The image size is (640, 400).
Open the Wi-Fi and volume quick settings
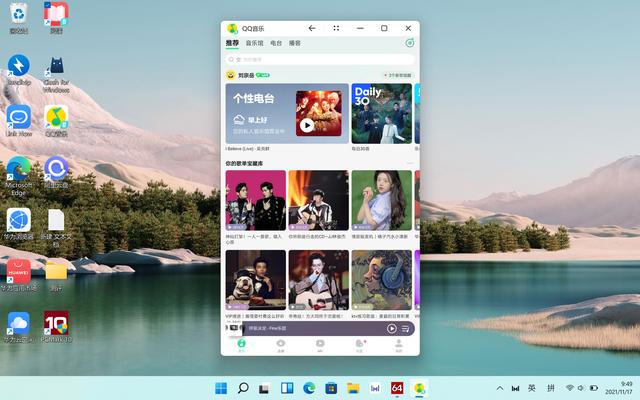tap(582, 388)
